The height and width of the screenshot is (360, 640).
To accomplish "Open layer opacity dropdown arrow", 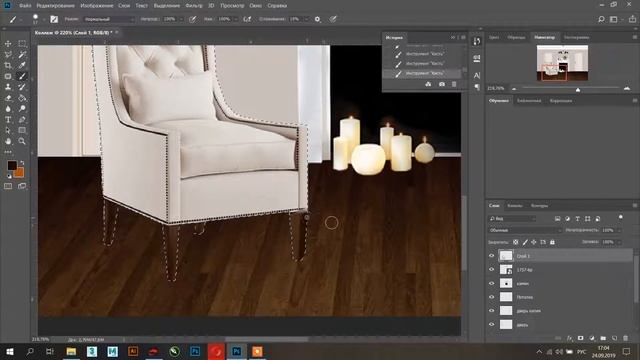I will click(x=619, y=230).
